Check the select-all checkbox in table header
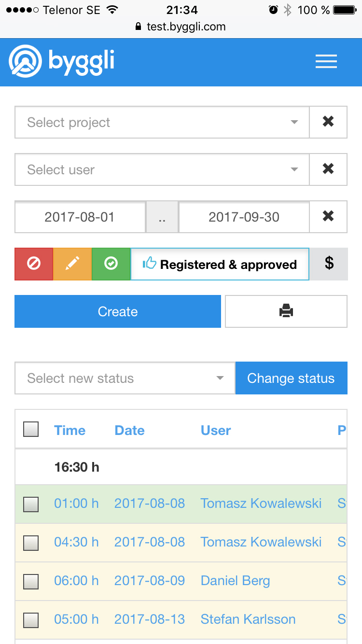This screenshot has height=644, width=362. click(x=31, y=429)
